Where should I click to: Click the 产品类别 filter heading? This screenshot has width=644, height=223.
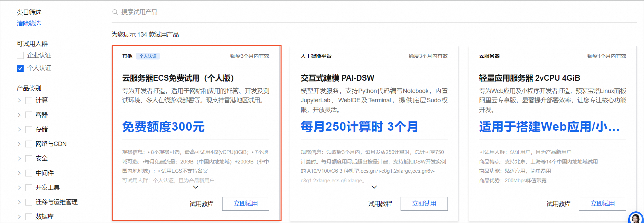pyautogui.click(x=29, y=88)
